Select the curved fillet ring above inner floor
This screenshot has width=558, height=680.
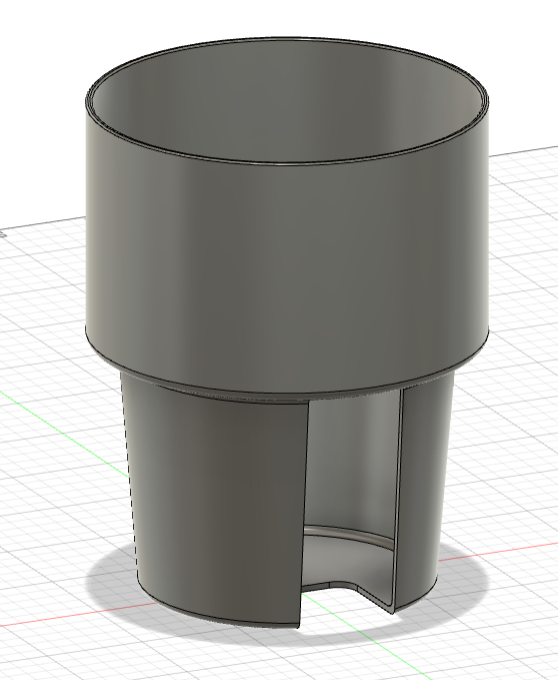351,535
